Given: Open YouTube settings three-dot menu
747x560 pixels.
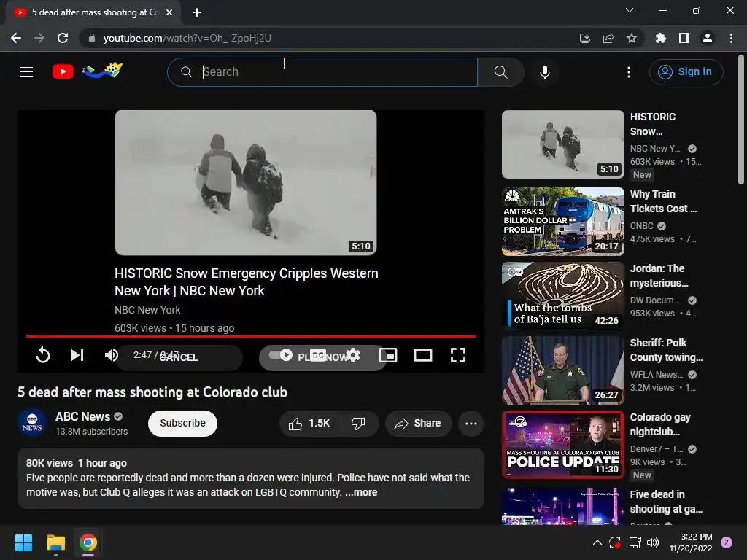Looking at the screenshot, I should (629, 72).
